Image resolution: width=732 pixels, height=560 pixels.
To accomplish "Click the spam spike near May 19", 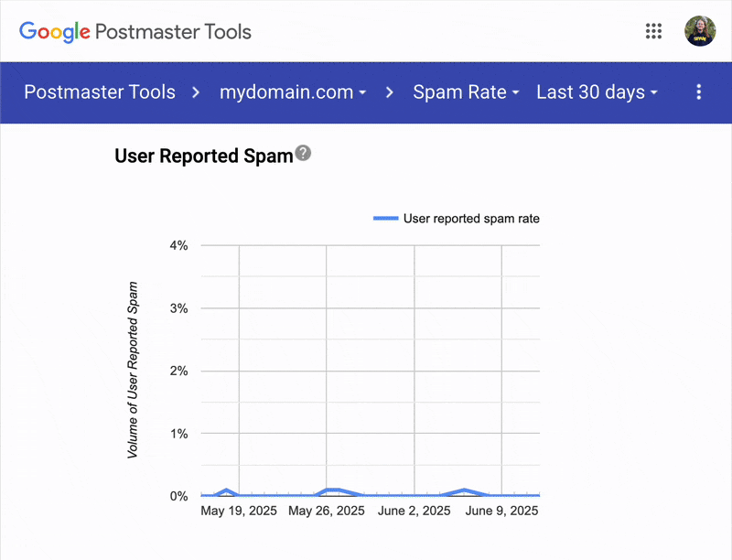I will point(226,491).
